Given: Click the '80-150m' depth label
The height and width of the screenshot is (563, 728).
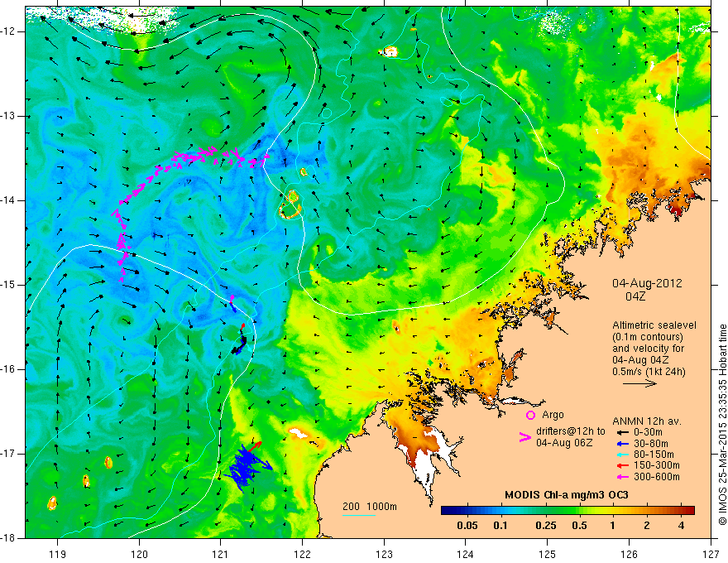Looking at the screenshot, I should coord(654,455).
